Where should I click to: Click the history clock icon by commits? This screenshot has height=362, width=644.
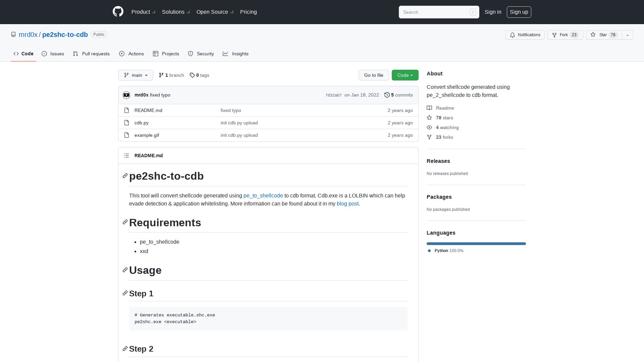pos(387,95)
